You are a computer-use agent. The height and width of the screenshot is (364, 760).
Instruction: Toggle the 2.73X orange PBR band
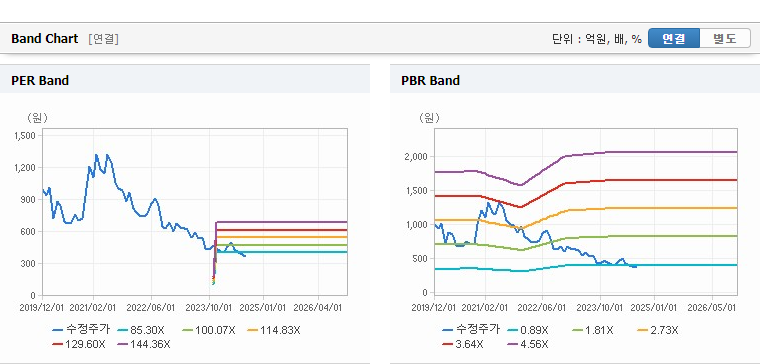(x=657, y=330)
